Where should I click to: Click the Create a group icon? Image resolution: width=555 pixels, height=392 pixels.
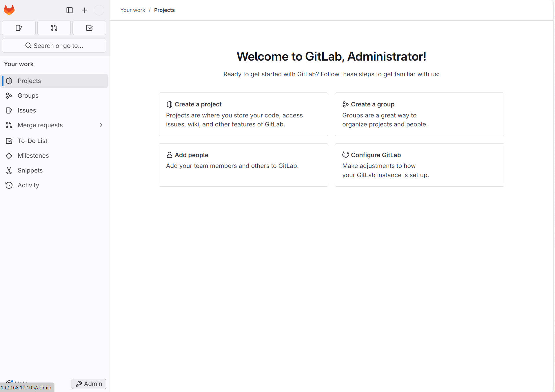[345, 104]
